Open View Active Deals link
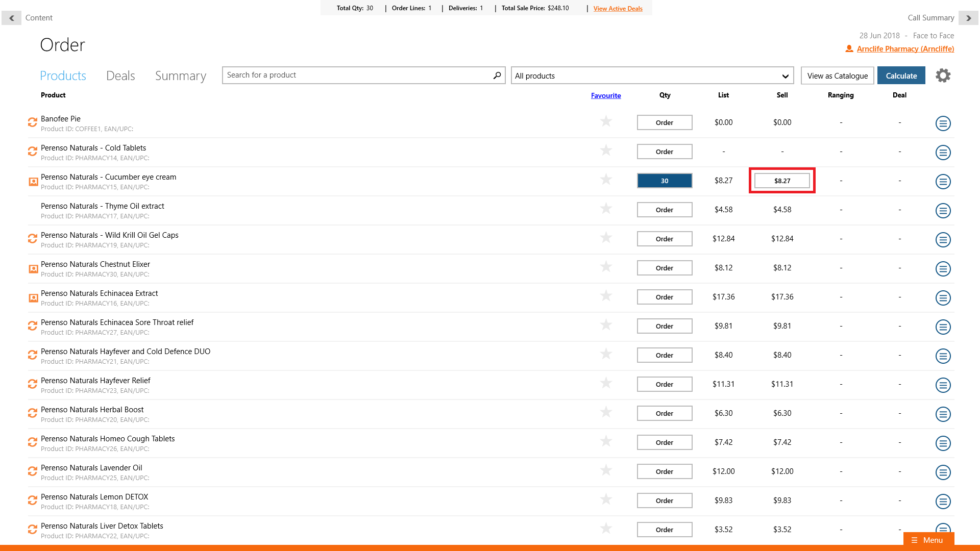This screenshot has height=551, width=980. coord(618,9)
